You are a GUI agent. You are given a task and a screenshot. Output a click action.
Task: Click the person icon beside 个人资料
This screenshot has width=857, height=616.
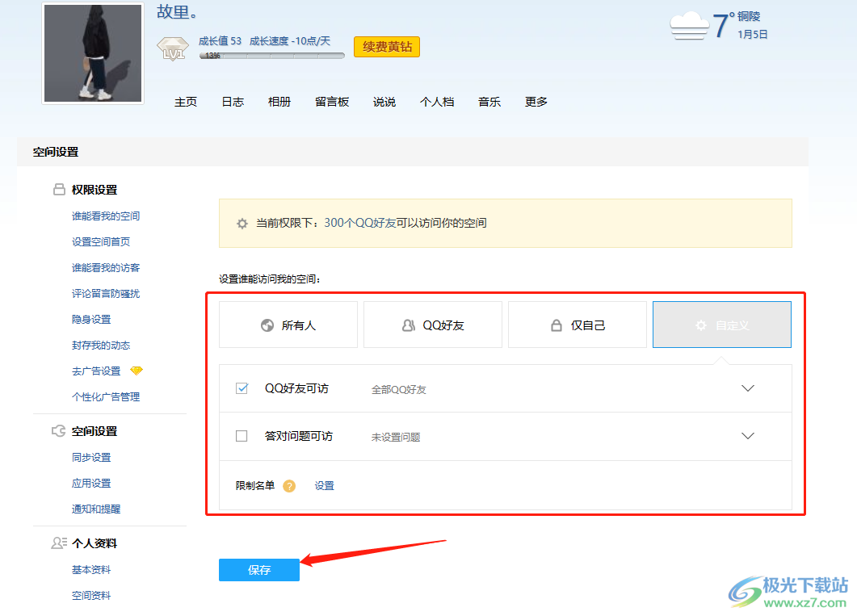point(58,543)
